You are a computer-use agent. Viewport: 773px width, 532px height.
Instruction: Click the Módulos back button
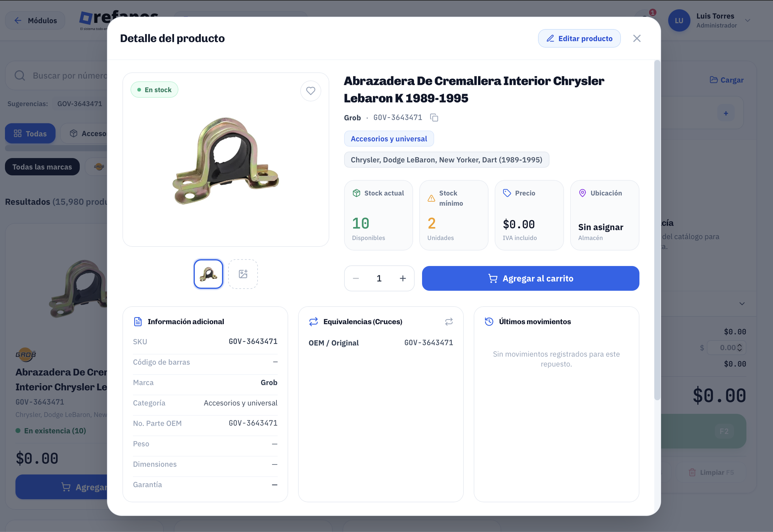[x=35, y=20]
